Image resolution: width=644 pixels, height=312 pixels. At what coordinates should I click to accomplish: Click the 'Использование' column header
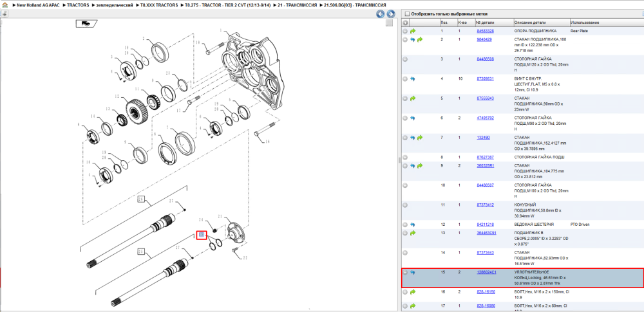(x=606, y=23)
